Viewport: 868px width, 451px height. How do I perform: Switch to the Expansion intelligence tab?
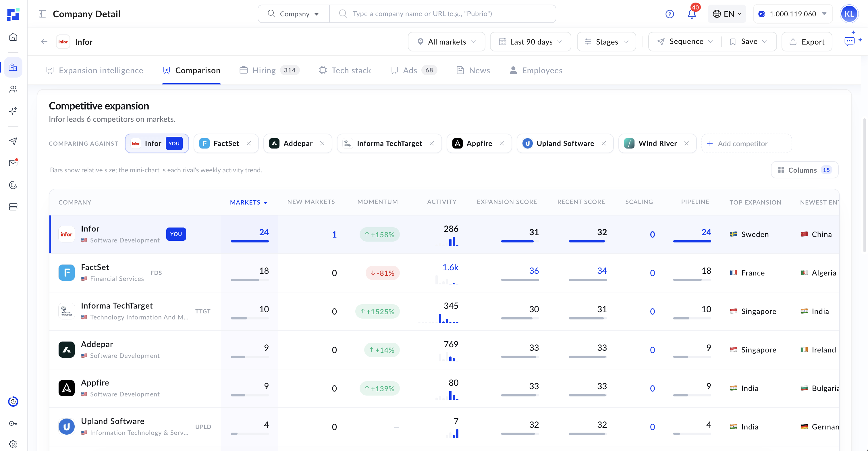coord(94,70)
